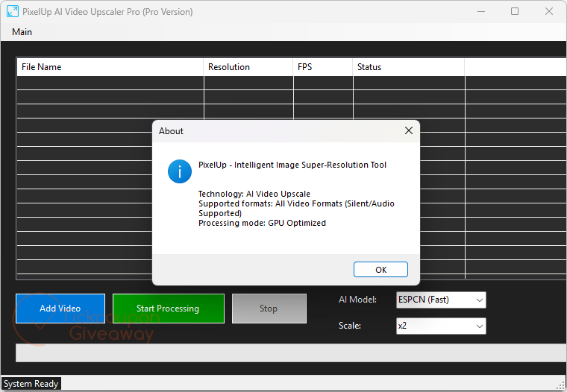The width and height of the screenshot is (567, 392).
Task: Open the Main menu
Action: [x=22, y=32]
